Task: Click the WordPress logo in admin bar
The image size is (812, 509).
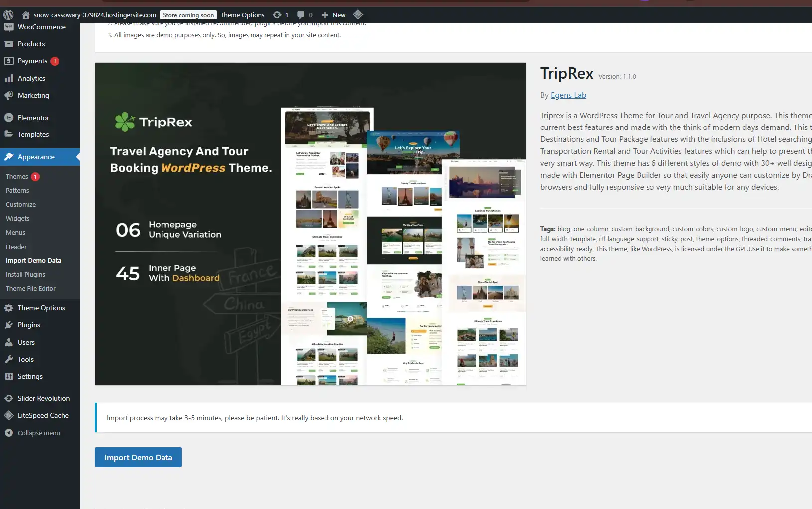Action: pos(8,15)
